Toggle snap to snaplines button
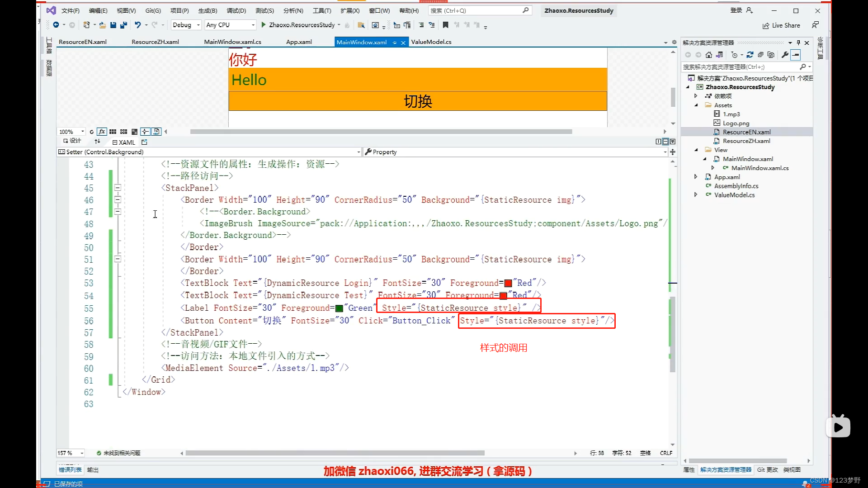Viewport: 868px width, 488px height. 145,132
